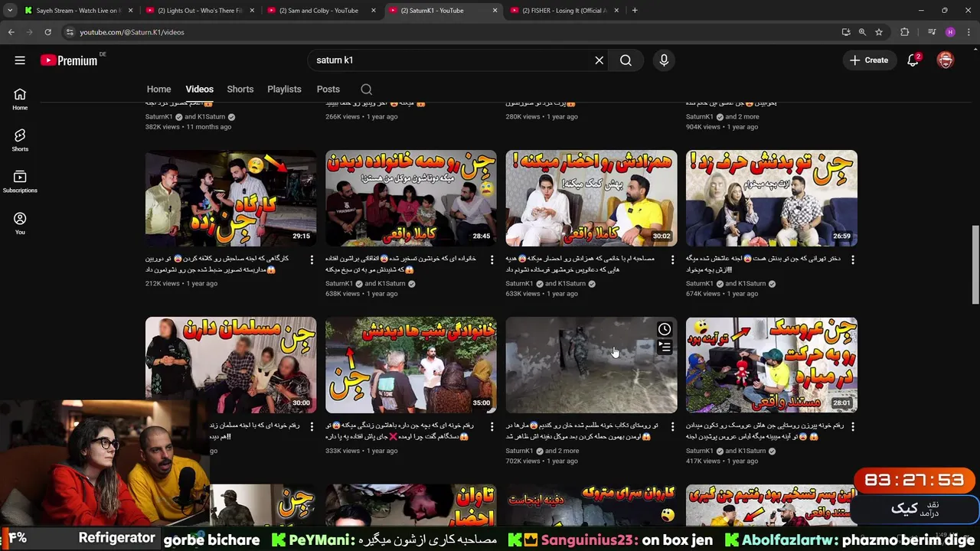Click the magnifier search button

coord(626,60)
